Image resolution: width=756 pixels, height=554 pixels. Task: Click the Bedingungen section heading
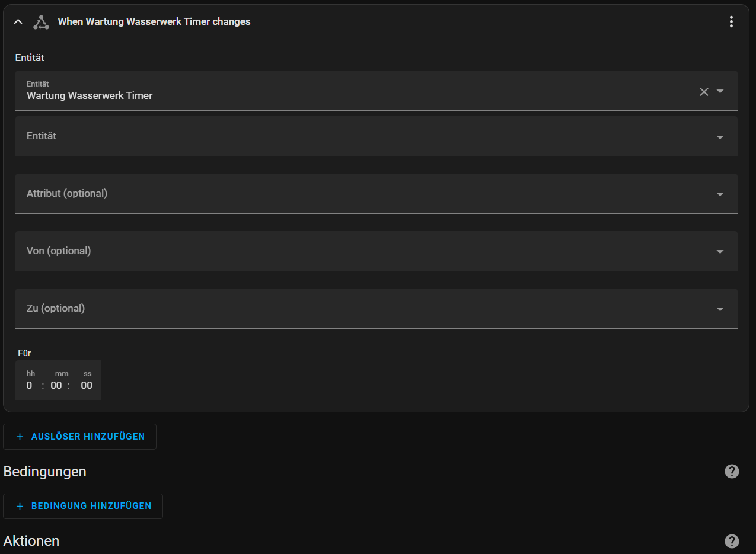click(45, 472)
